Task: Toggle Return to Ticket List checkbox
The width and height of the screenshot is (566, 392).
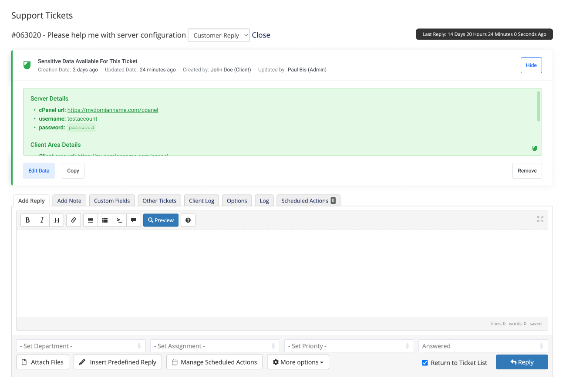Action: tap(425, 363)
